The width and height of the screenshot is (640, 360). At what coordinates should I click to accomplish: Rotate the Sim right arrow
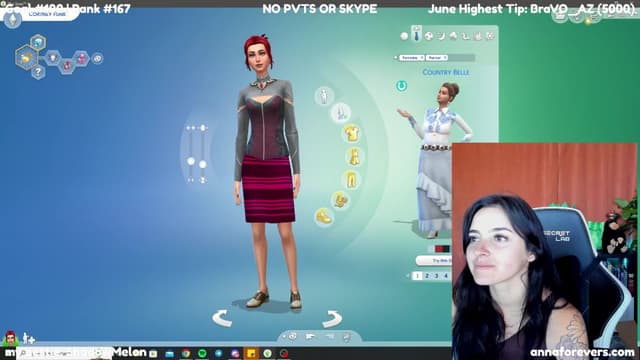click(x=332, y=319)
